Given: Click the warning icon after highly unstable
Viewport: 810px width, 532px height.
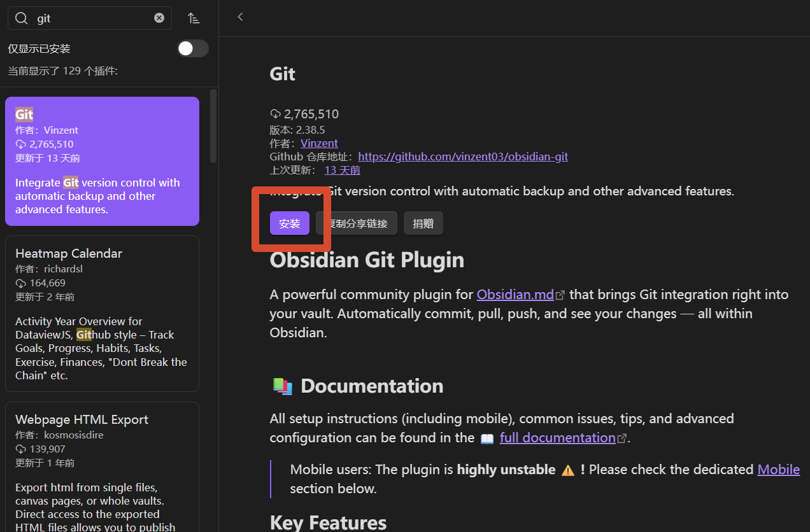Looking at the screenshot, I should (x=568, y=470).
